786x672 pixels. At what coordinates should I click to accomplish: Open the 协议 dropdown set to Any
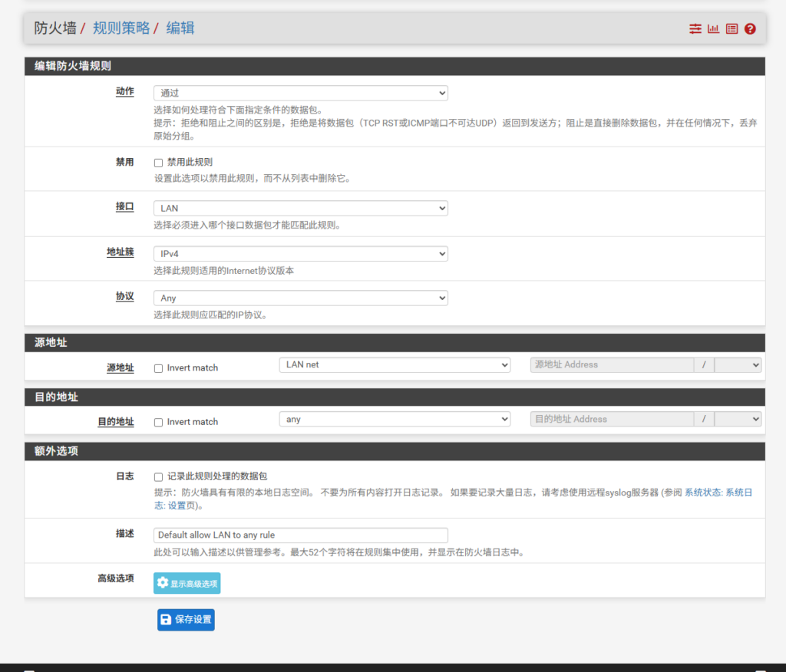click(x=300, y=298)
